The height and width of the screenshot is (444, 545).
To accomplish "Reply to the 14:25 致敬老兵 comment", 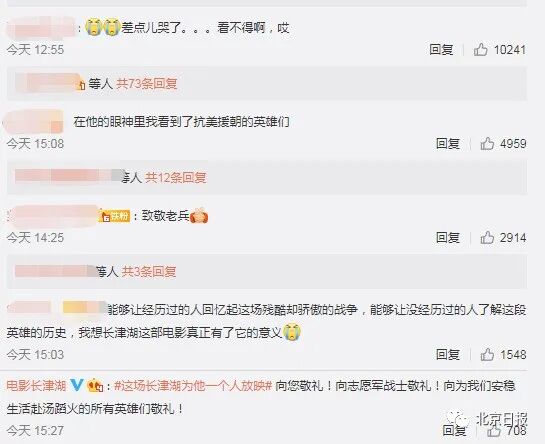I will [x=448, y=237].
